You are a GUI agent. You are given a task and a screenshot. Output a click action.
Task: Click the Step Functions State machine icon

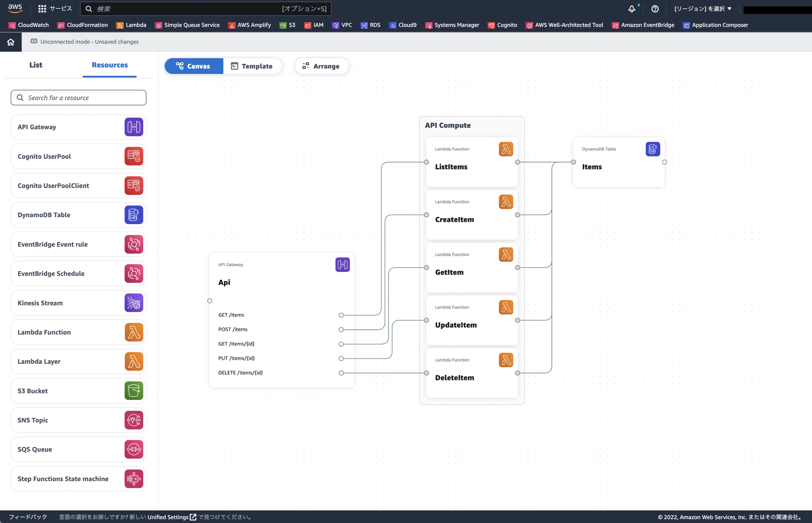point(134,479)
